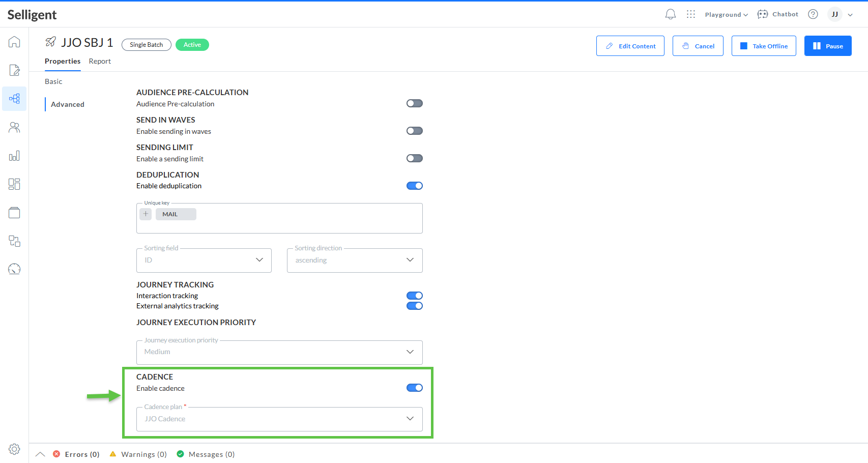
Task: Open the Cadence plan dropdown
Action: pos(279,419)
